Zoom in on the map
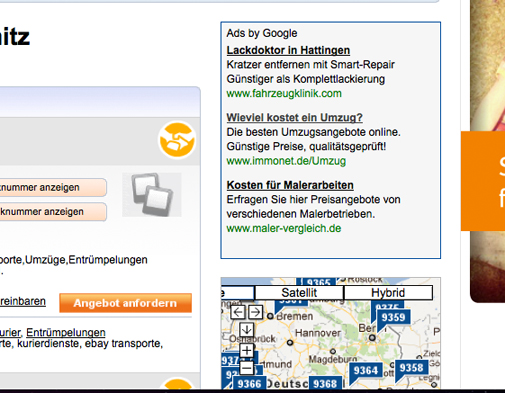 tap(247, 351)
